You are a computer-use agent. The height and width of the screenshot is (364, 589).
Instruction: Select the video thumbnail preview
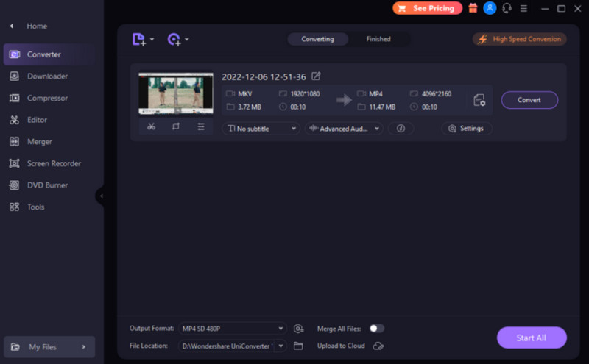[x=176, y=93]
